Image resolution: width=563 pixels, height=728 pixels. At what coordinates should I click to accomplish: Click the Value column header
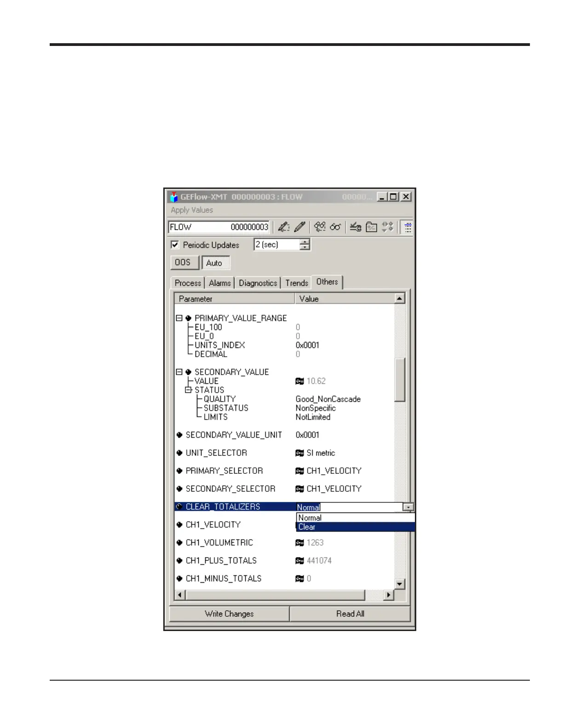tap(345, 299)
